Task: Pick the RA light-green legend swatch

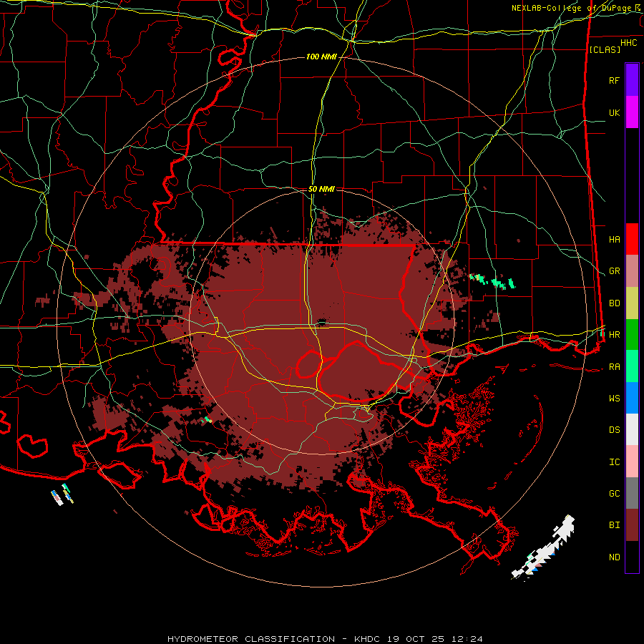Action: [x=632, y=366]
